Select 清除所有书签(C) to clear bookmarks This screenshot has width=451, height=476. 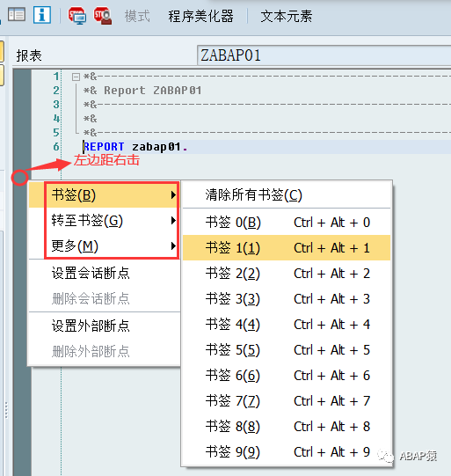[287, 195]
